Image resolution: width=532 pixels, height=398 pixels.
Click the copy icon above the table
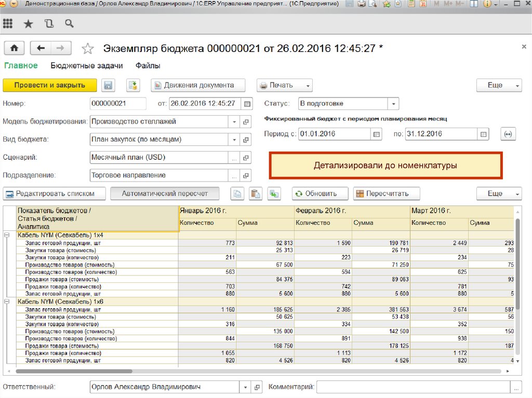(237, 194)
